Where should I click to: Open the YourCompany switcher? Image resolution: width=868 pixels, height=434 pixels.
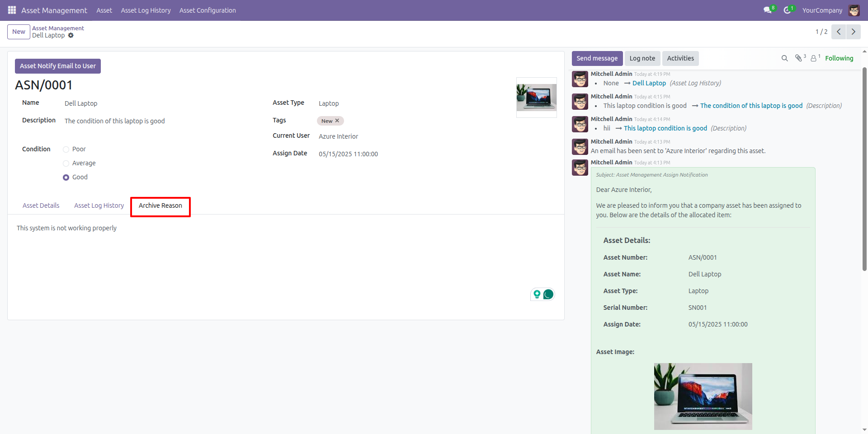coord(822,10)
